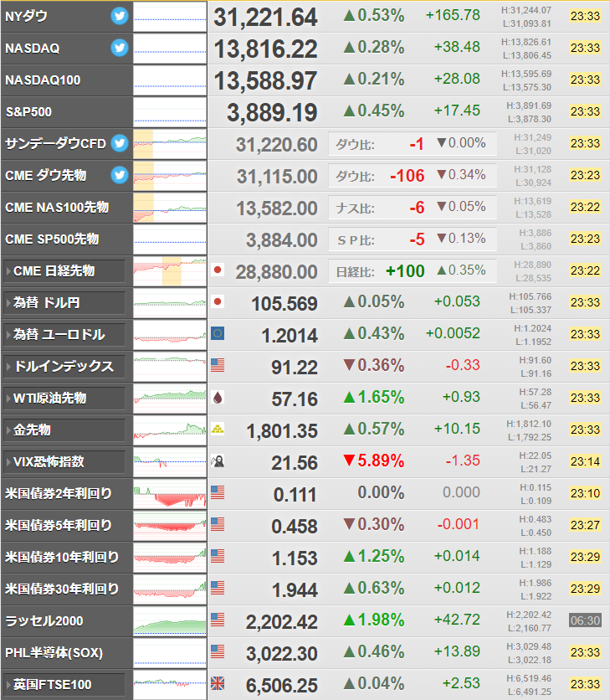Click EU flag icon in 為替 ユーロドル row

[x=218, y=333]
